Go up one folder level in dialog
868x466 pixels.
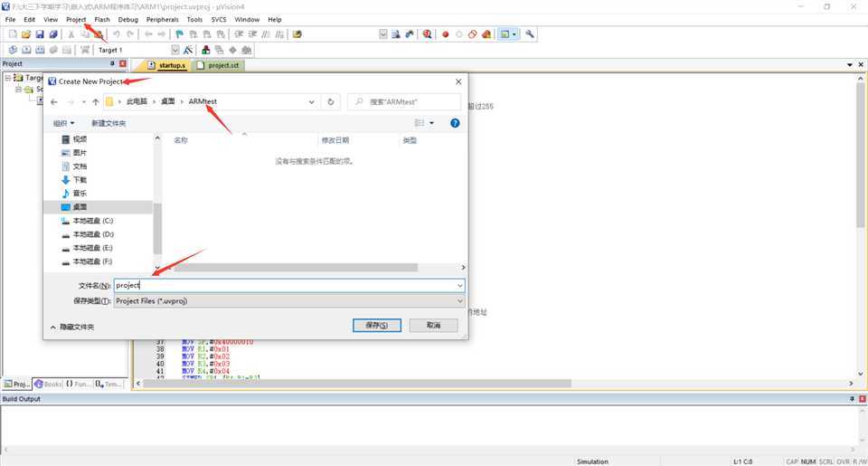click(96, 102)
